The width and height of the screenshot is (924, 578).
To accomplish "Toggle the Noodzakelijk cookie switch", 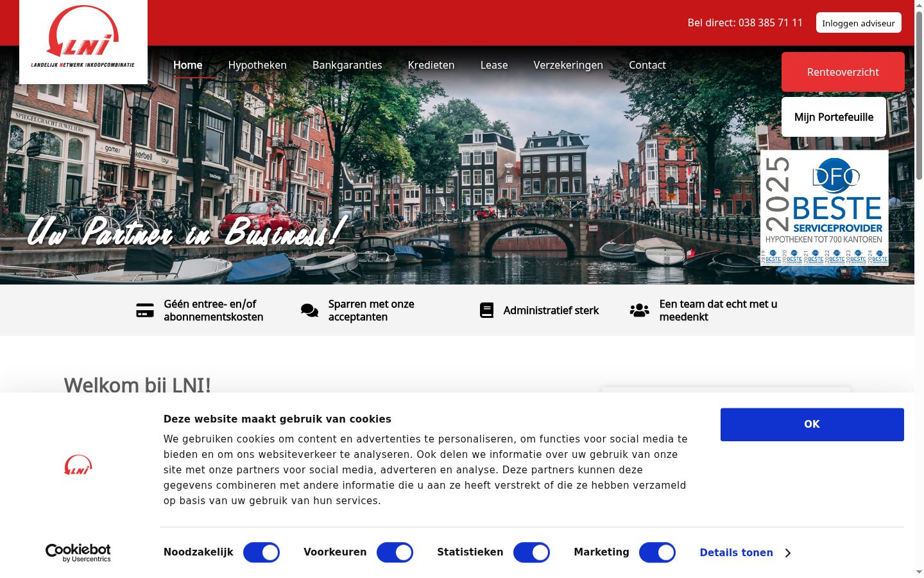I will click(x=261, y=552).
